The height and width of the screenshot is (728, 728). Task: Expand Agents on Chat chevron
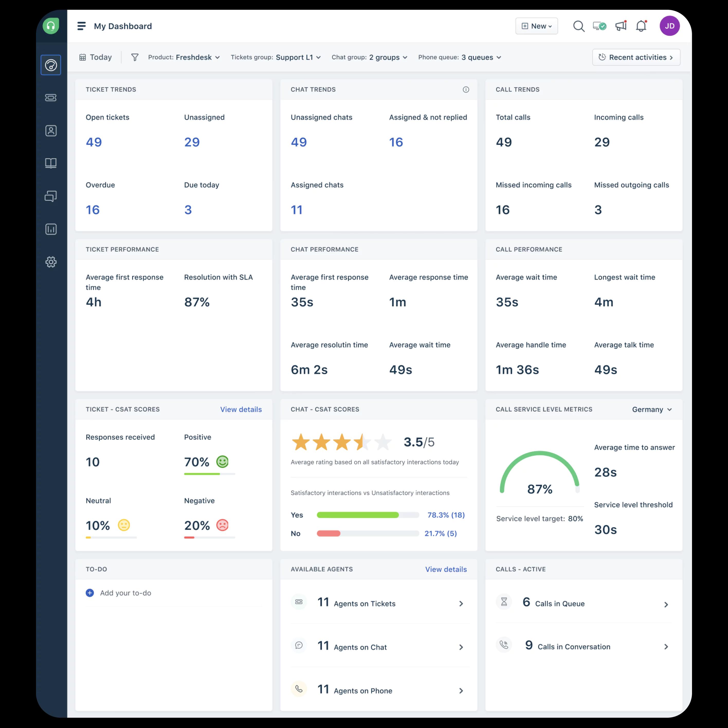tap(461, 647)
